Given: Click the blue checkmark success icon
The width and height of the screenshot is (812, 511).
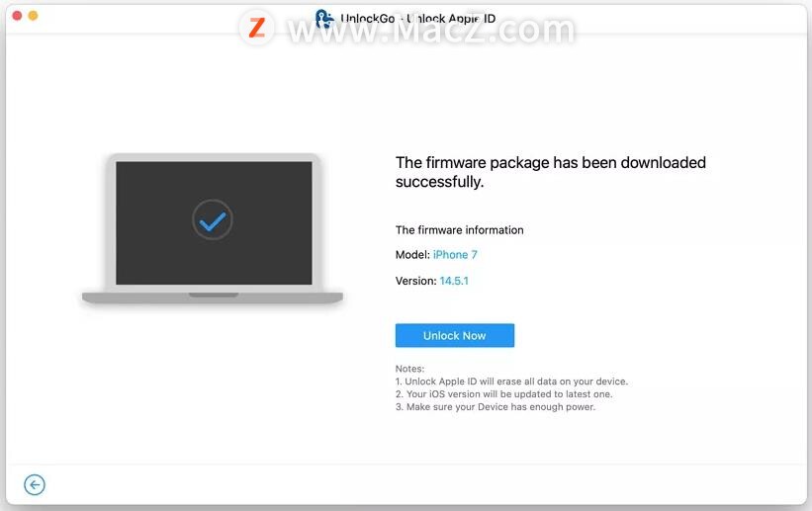Looking at the screenshot, I should pyautogui.click(x=213, y=220).
